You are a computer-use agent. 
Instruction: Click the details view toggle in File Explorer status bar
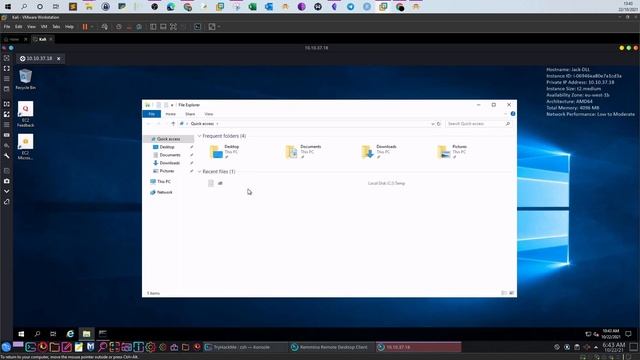point(504,293)
